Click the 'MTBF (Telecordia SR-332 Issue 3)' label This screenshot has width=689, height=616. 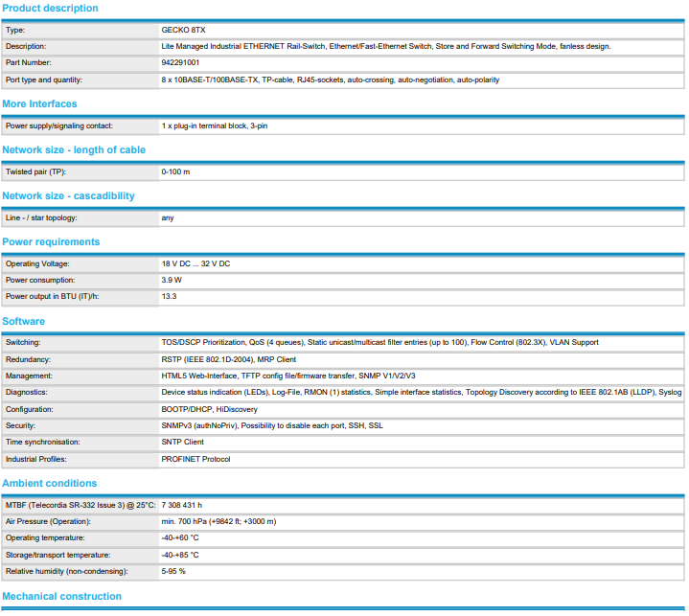pyautogui.click(x=80, y=505)
